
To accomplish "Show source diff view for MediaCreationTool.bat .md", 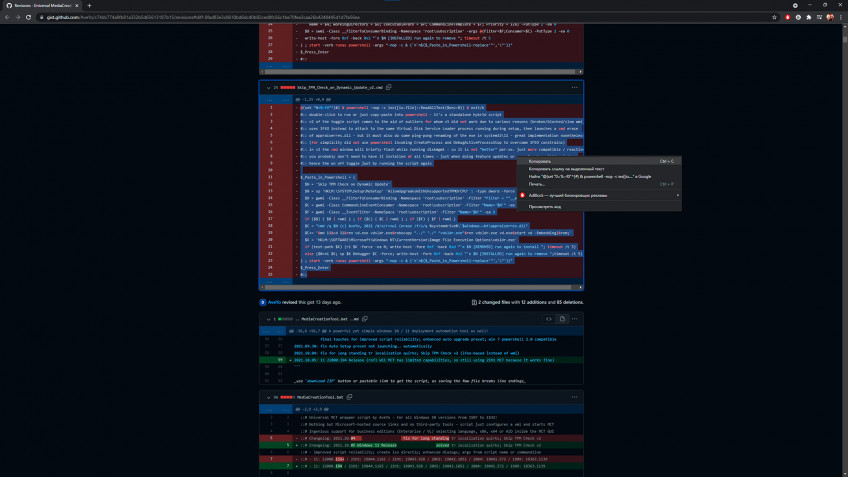I will [548, 318].
